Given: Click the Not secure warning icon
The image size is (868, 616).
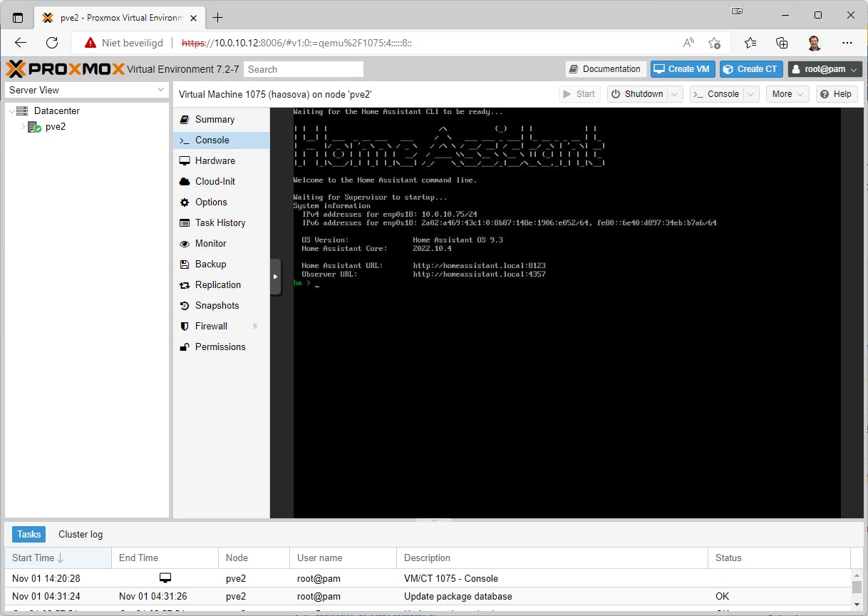Looking at the screenshot, I should (91, 43).
